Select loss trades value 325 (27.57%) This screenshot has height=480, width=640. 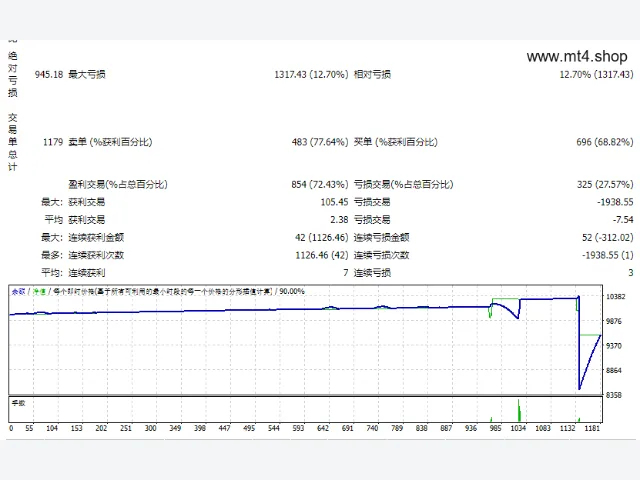[x=605, y=184]
